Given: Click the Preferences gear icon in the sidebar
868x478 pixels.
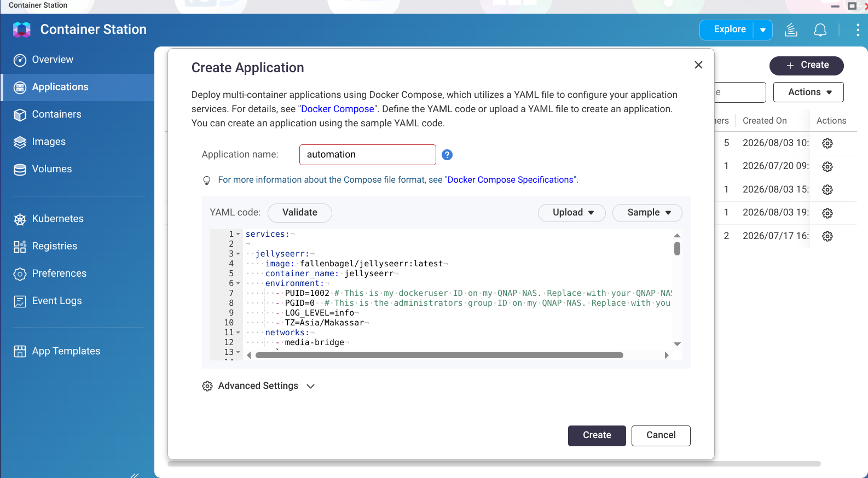Looking at the screenshot, I should (20, 274).
